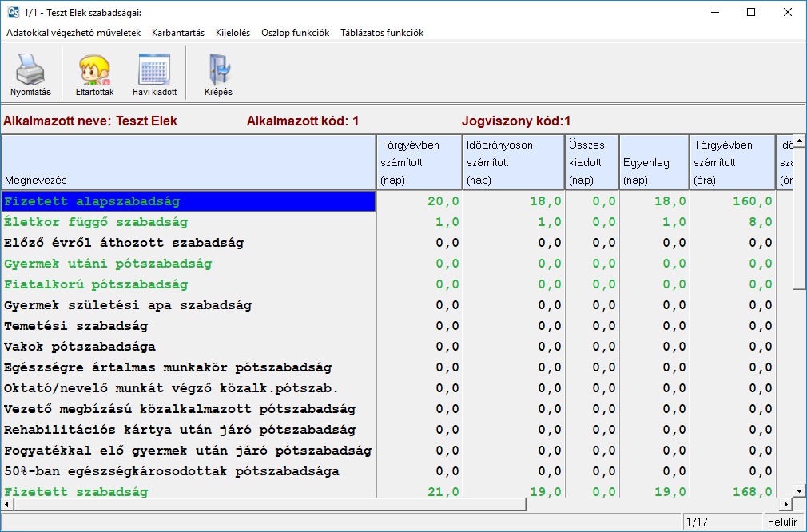Open the Adatokkal végezhető műveletek menu

coord(74,33)
